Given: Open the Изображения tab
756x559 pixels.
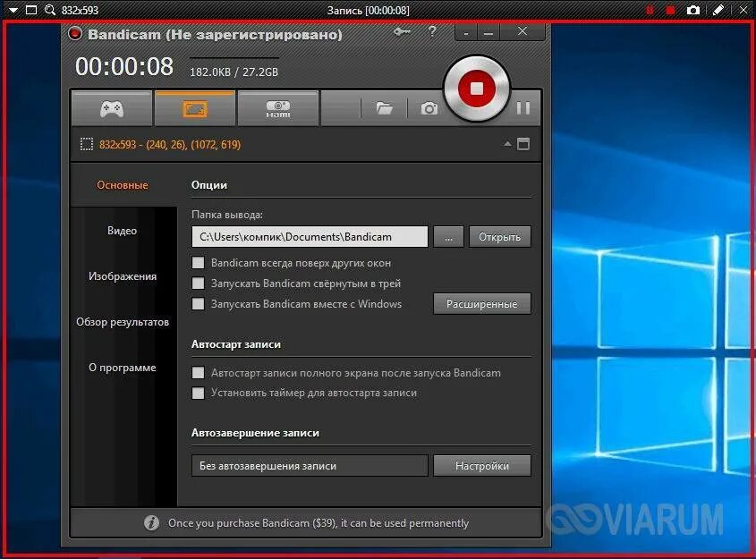Looking at the screenshot, I should 123,276.
